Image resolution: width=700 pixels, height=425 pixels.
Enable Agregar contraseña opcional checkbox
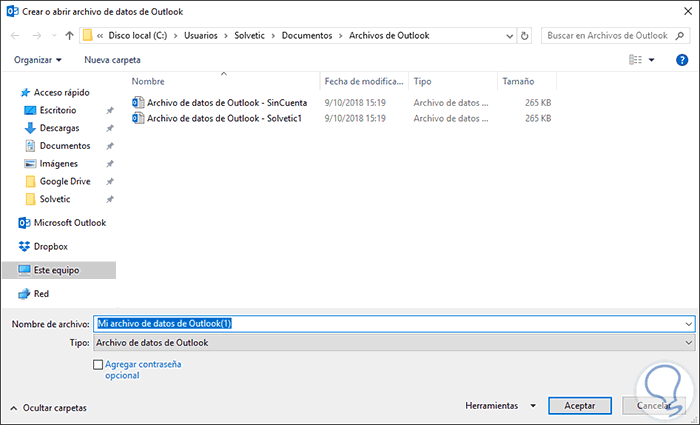pyautogui.click(x=98, y=365)
